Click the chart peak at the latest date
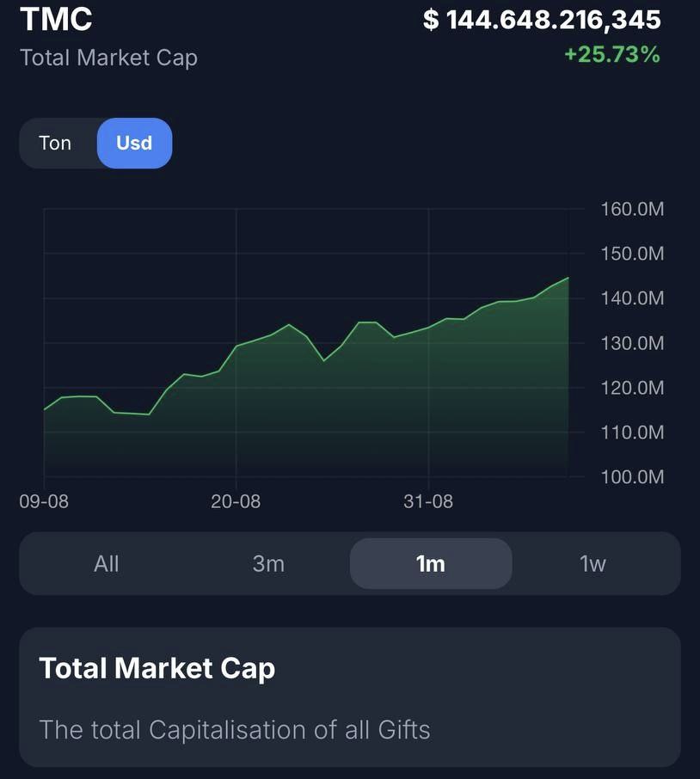Image resolution: width=700 pixels, height=779 pixels. tap(568, 279)
